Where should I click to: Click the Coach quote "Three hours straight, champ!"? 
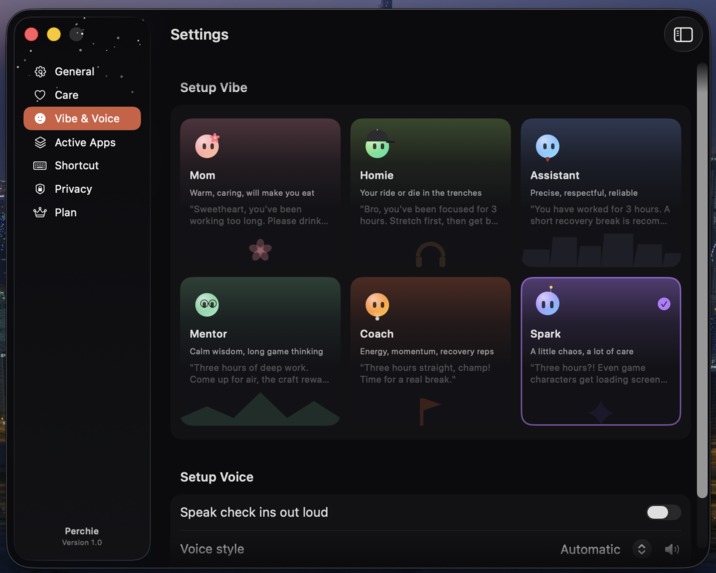click(425, 373)
